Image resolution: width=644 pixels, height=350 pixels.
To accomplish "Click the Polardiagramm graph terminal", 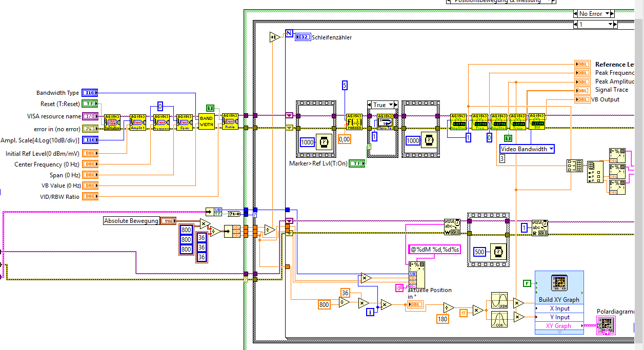I will pyautogui.click(x=606, y=325).
